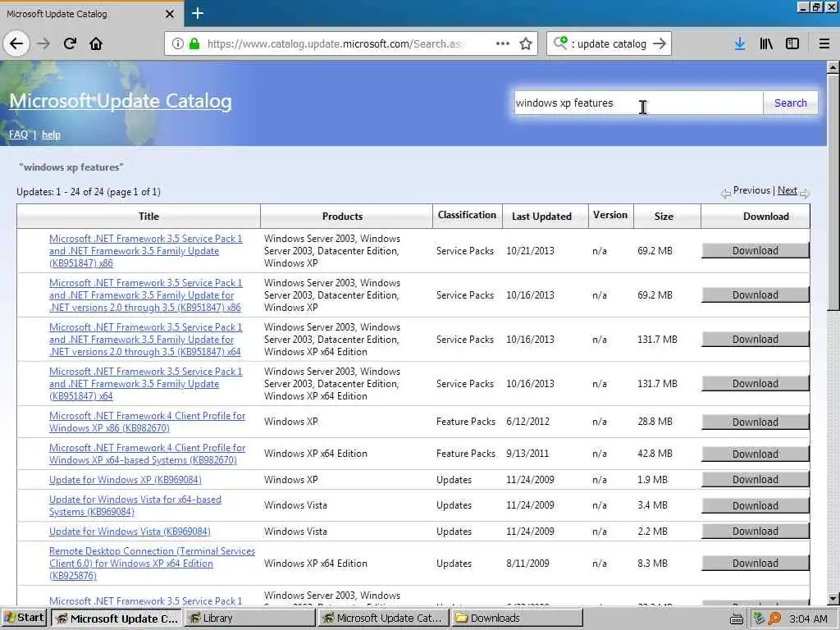This screenshot has height=630, width=840.
Task: Open .NET Framework 4 Client Profile x86 link
Action: 148,422
